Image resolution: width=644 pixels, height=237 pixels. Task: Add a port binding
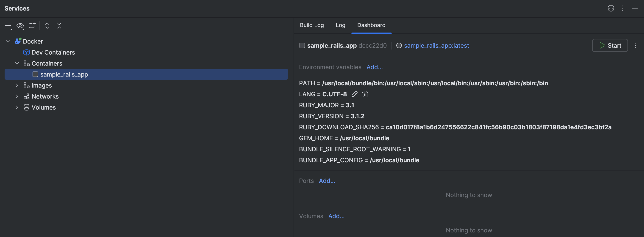[x=327, y=181]
